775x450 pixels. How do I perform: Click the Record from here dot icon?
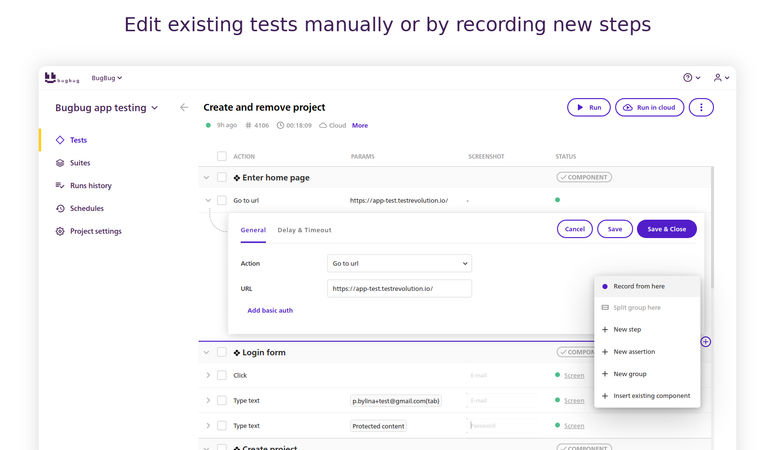click(x=604, y=286)
